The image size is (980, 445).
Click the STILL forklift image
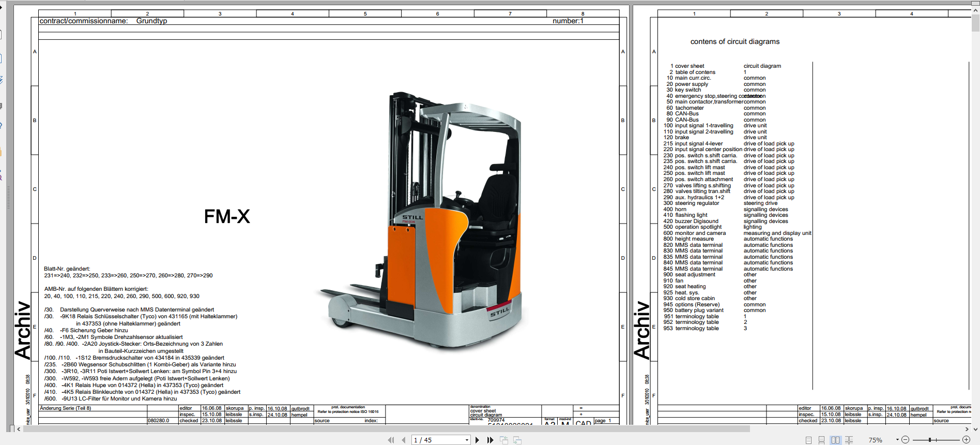(x=421, y=221)
